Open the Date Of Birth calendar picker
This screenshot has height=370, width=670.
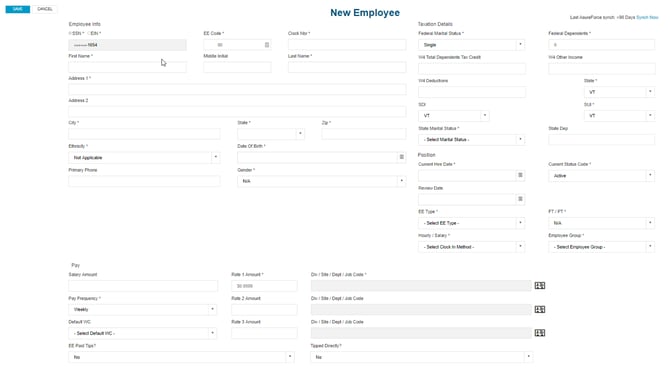tap(401, 157)
